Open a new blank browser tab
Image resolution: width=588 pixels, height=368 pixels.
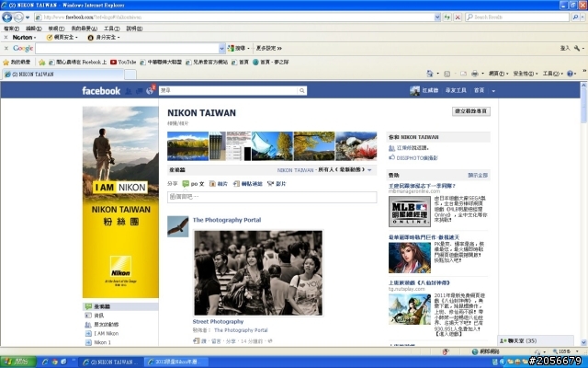130,75
